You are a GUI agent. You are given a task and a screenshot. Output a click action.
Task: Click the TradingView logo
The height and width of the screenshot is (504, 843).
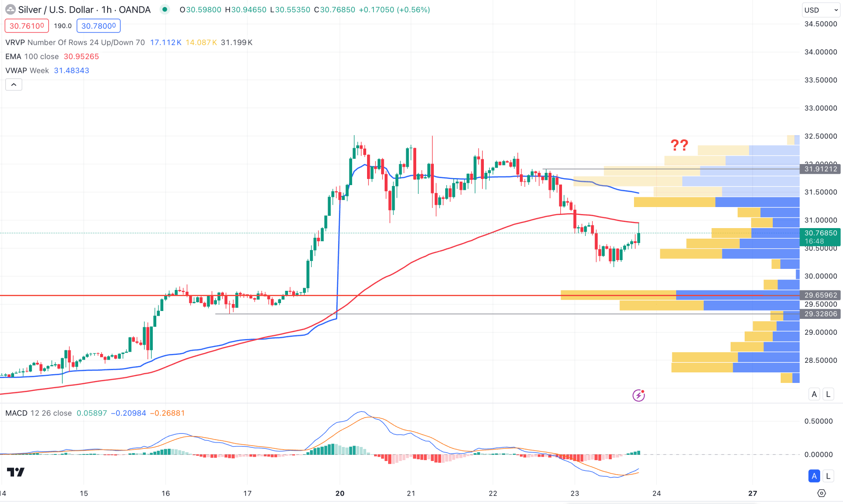point(16,472)
